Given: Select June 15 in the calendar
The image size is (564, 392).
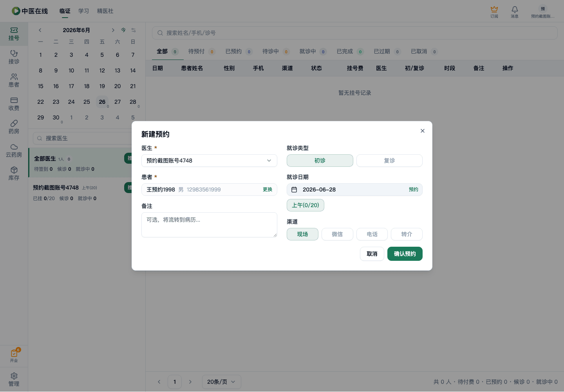Looking at the screenshot, I should [x=41, y=86].
